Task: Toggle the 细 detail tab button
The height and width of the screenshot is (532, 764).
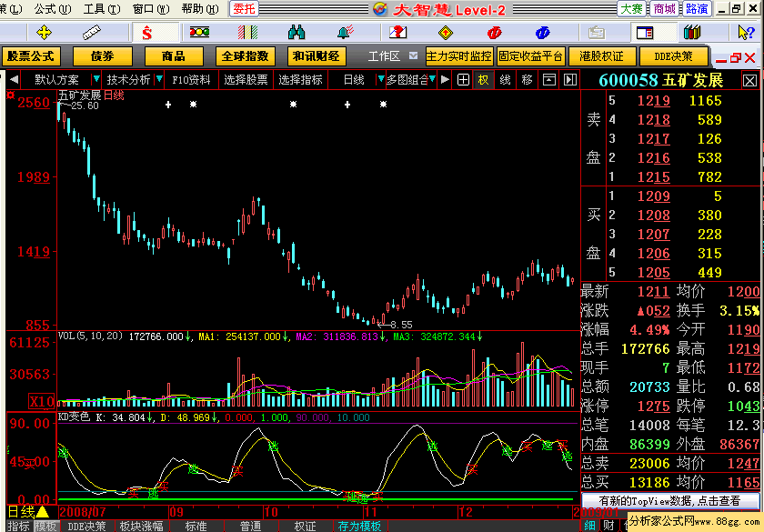Action: (x=590, y=526)
